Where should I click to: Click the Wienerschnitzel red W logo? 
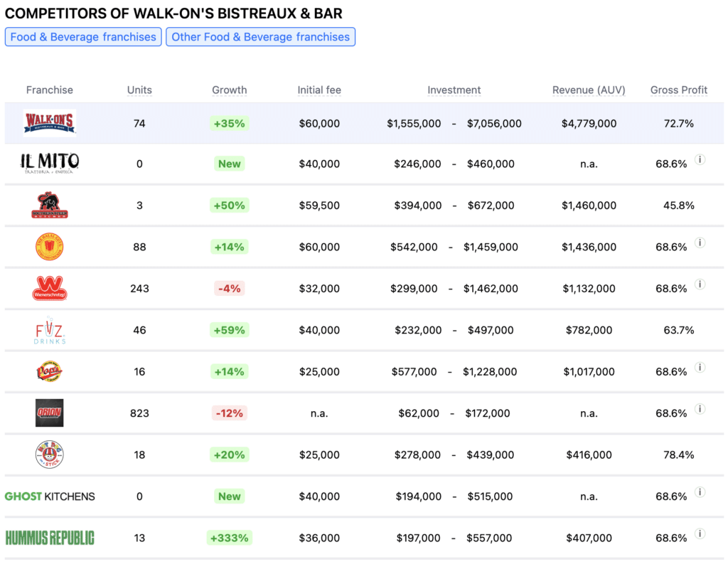click(x=50, y=288)
